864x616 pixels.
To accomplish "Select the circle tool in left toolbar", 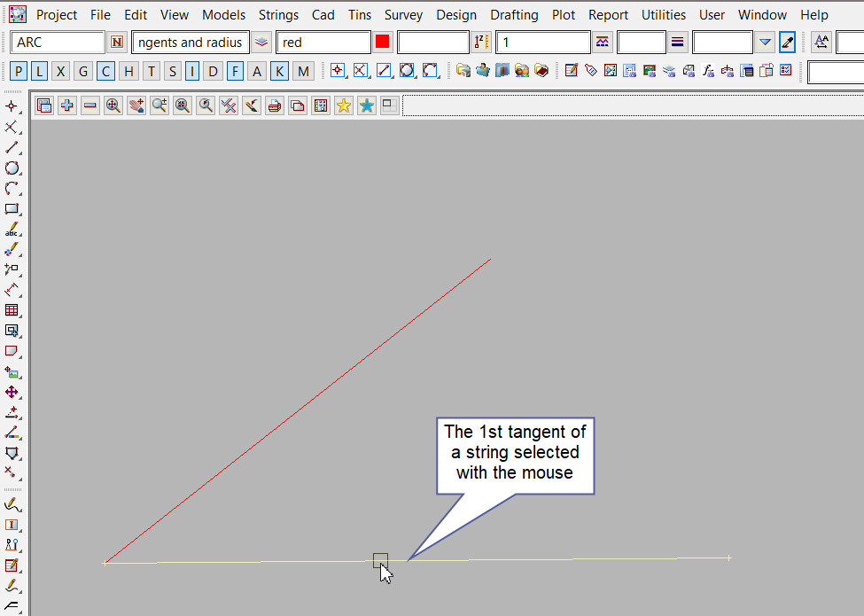I will pos(12,168).
